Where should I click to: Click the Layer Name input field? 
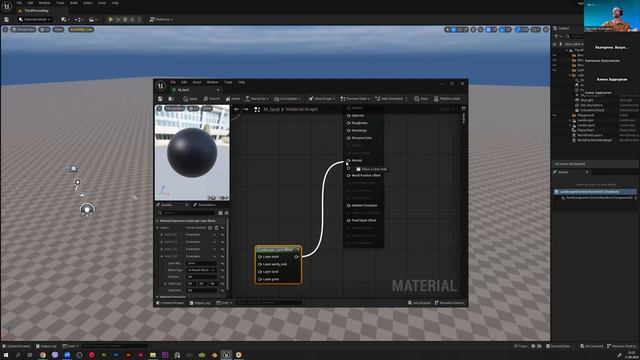[x=202, y=263]
